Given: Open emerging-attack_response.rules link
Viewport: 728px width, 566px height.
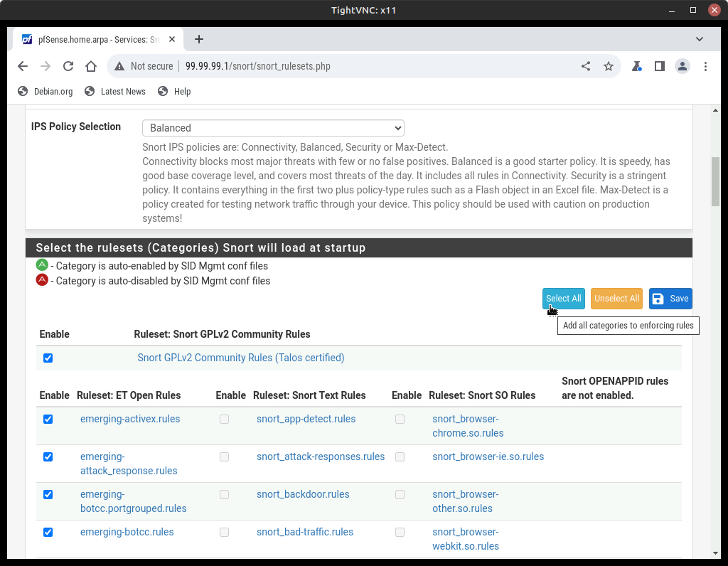Looking at the screenshot, I should (129, 464).
